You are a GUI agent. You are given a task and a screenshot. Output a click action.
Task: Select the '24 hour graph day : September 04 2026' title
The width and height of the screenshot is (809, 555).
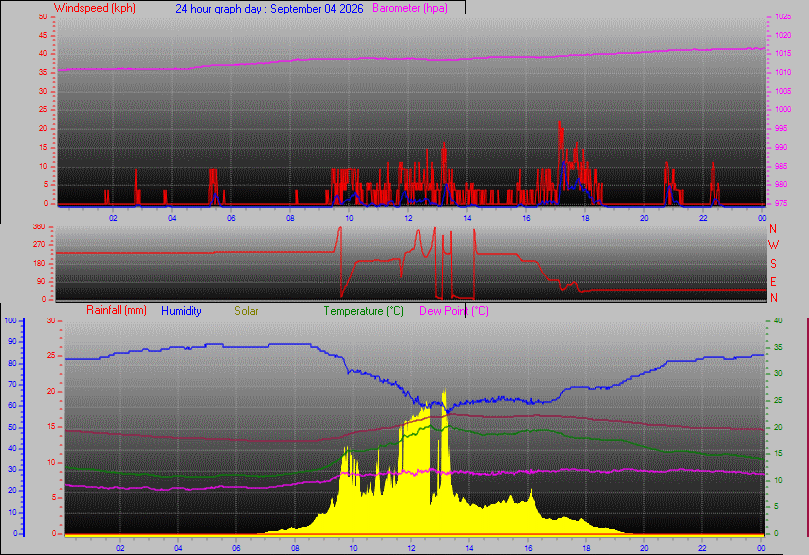tap(269, 9)
